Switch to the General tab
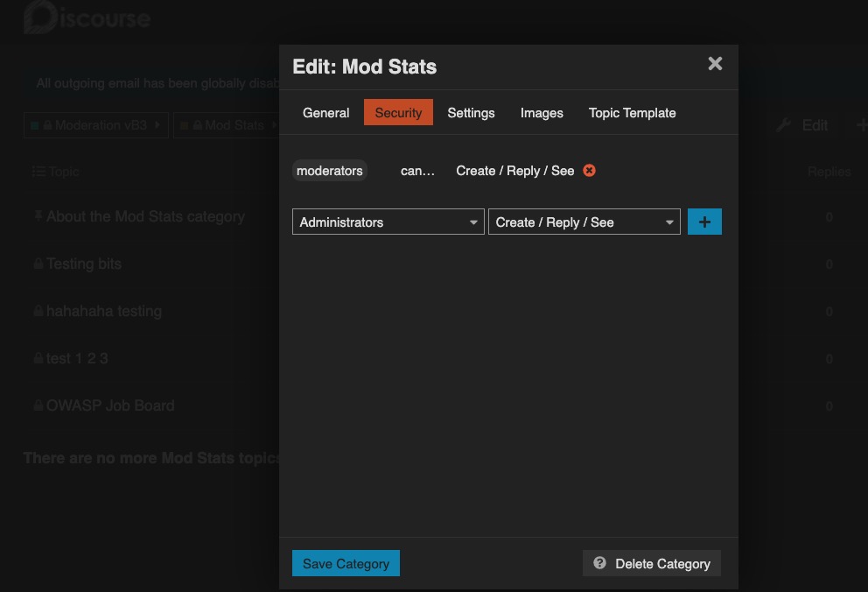Image resolution: width=868 pixels, height=592 pixels. 325,112
